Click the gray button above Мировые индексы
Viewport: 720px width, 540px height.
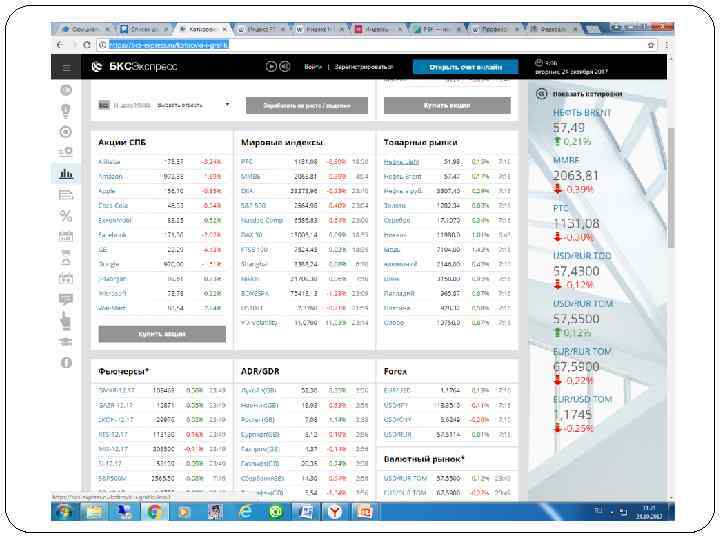(307, 105)
